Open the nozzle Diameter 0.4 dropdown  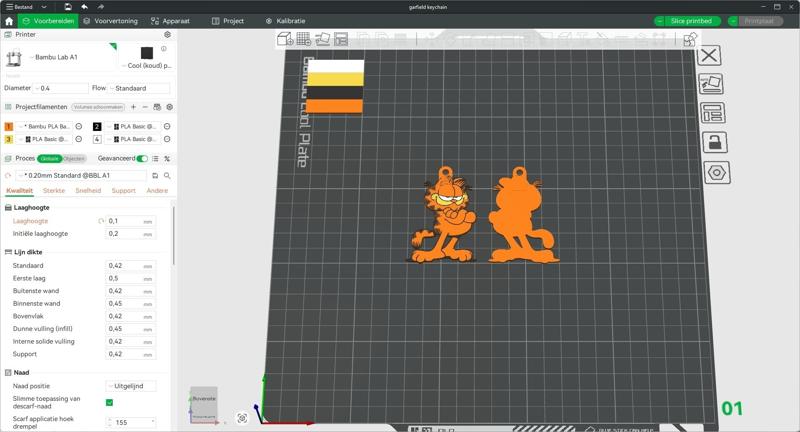click(x=60, y=88)
